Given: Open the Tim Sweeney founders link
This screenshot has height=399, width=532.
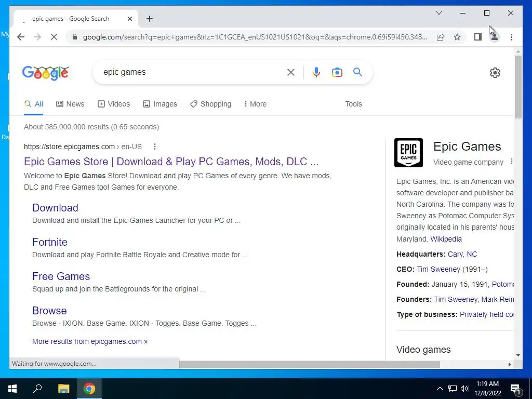Looking at the screenshot, I should pos(456,299).
